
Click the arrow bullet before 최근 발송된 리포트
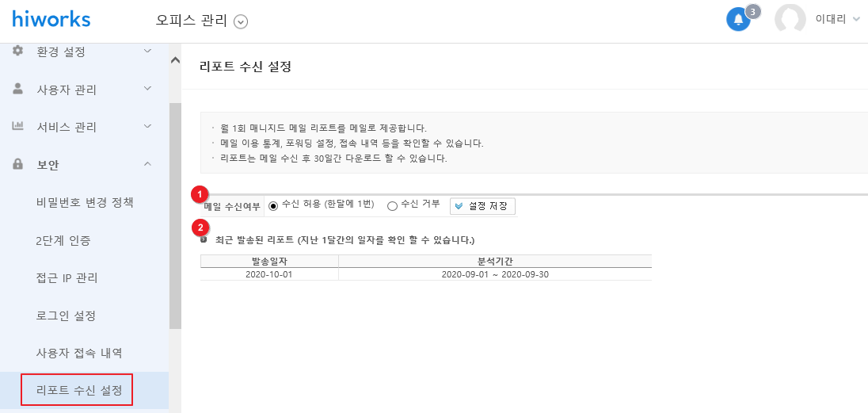click(204, 240)
